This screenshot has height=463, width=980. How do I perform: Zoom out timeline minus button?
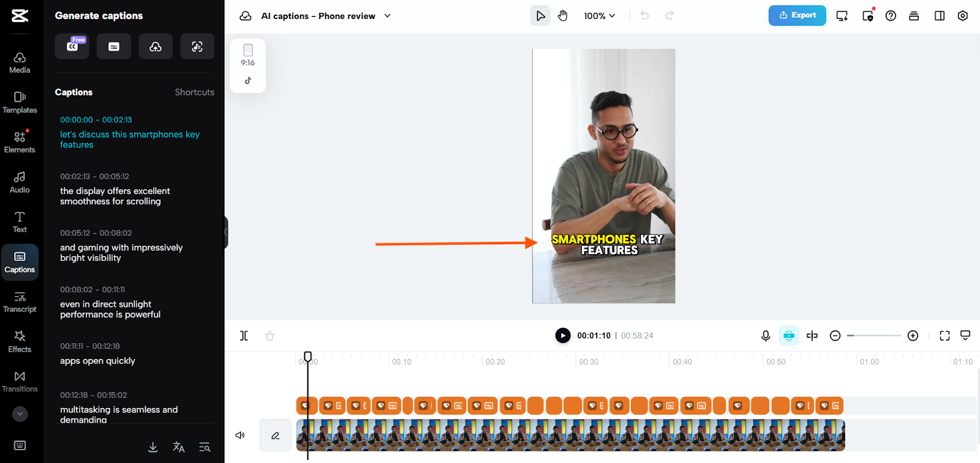pyautogui.click(x=835, y=336)
